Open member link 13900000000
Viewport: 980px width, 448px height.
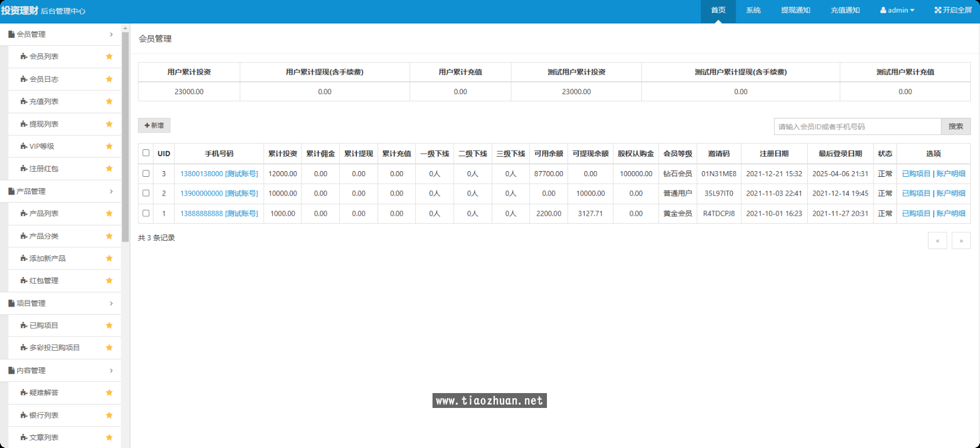(219, 193)
